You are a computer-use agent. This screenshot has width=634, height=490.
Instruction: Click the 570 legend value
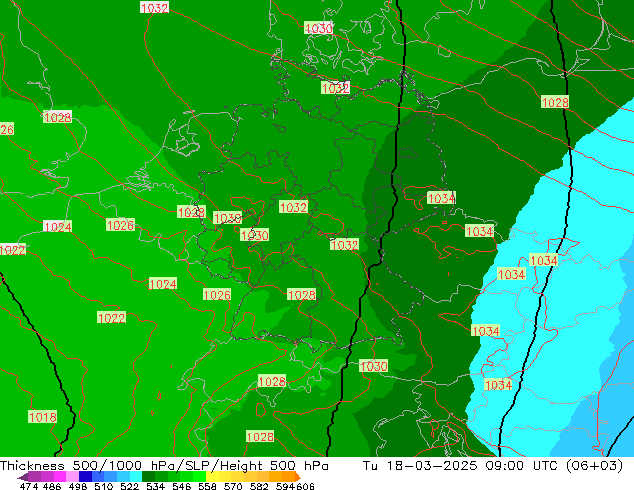233,486
